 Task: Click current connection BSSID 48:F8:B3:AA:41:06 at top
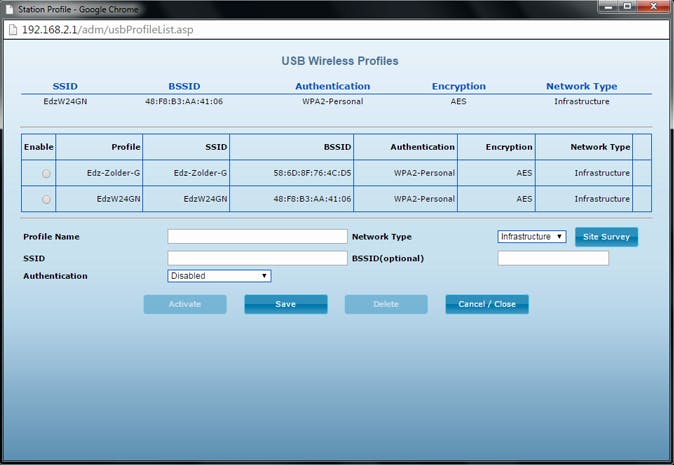[x=184, y=101]
